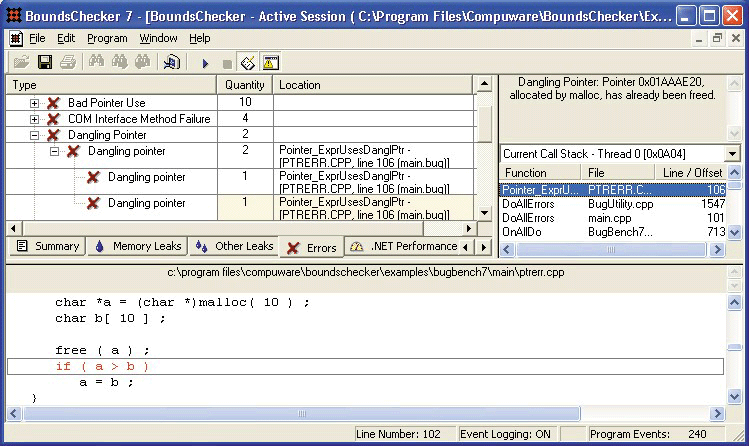Collapse the top-level Dangling Pointer node
The width and height of the screenshot is (749, 446).
(34, 136)
